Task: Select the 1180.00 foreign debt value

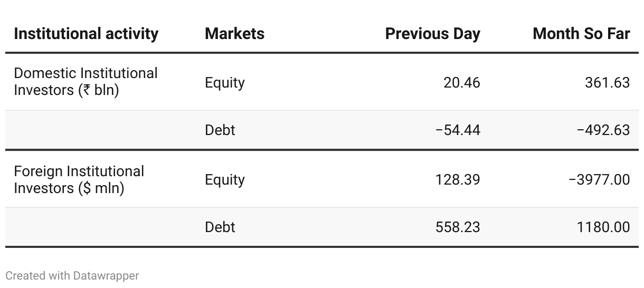Action: click(x=603, y=227)
